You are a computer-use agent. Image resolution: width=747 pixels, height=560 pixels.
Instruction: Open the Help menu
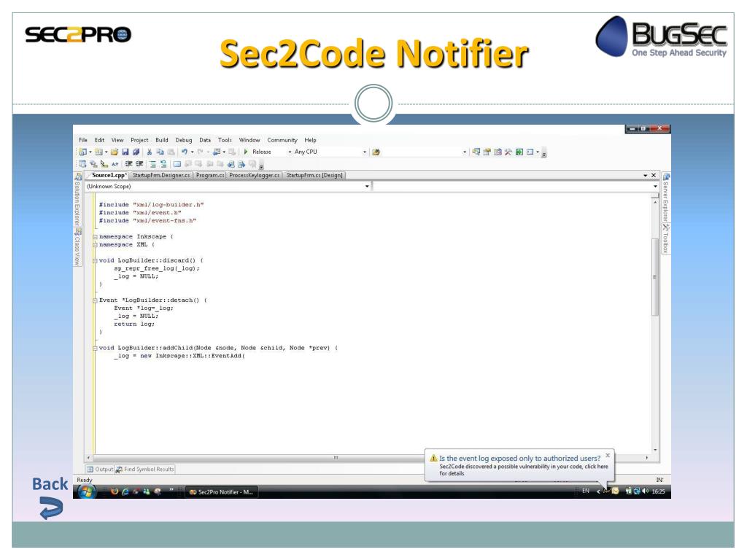point(310,140)
